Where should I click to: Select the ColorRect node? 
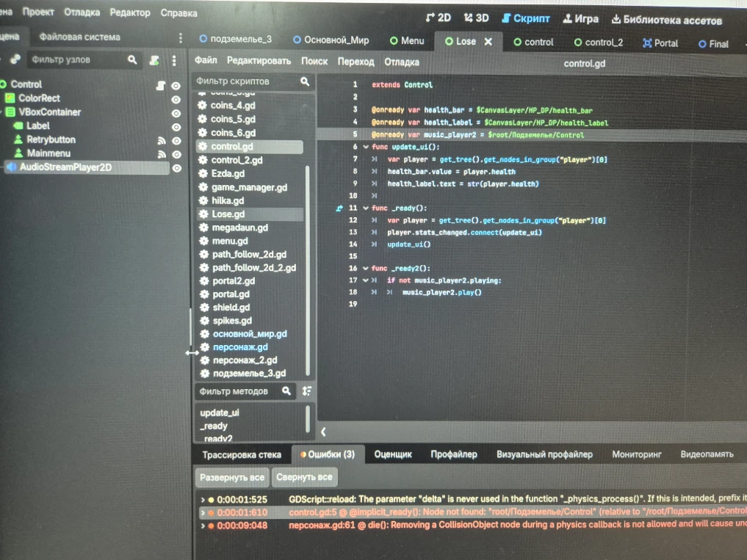pos(39,98)
